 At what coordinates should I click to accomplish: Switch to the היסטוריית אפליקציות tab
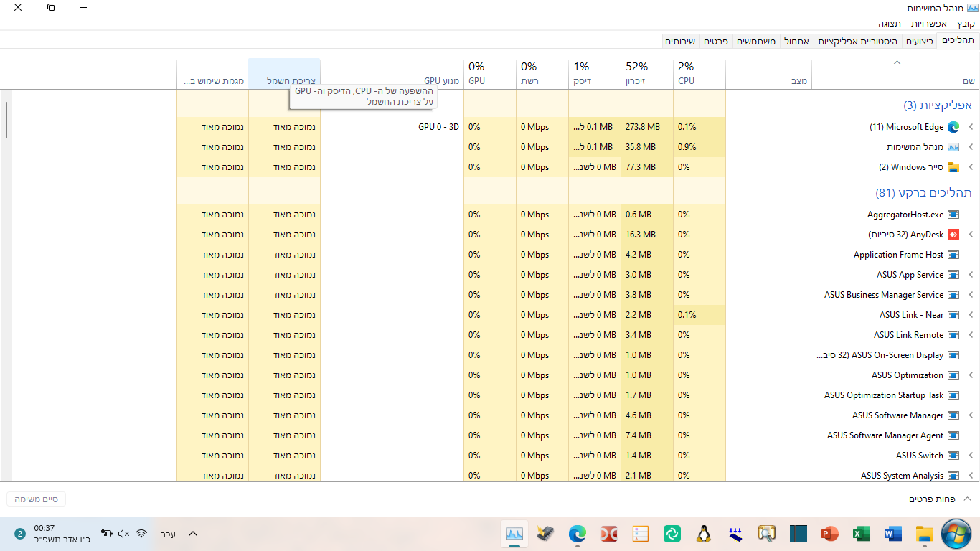[858, 42]
